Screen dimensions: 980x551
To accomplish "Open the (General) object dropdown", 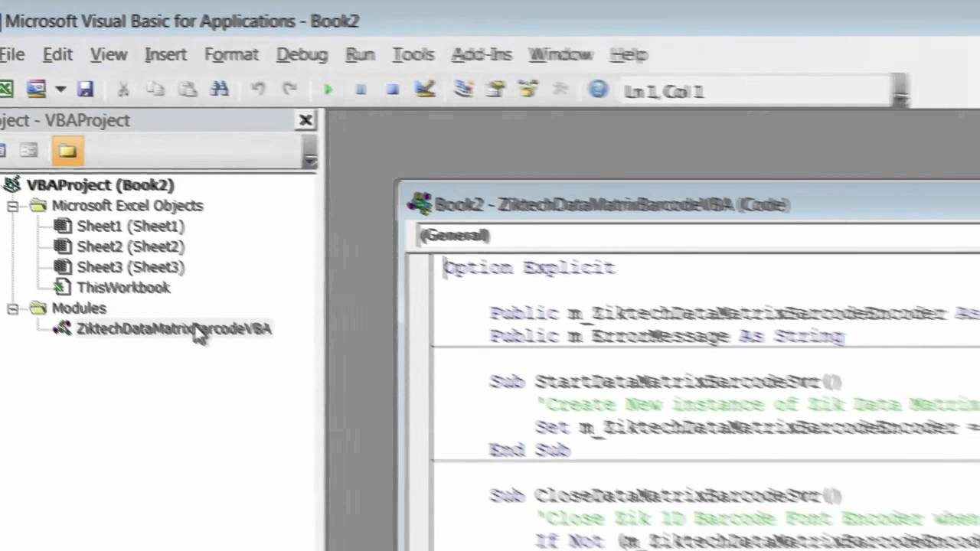I will (698, 236).
